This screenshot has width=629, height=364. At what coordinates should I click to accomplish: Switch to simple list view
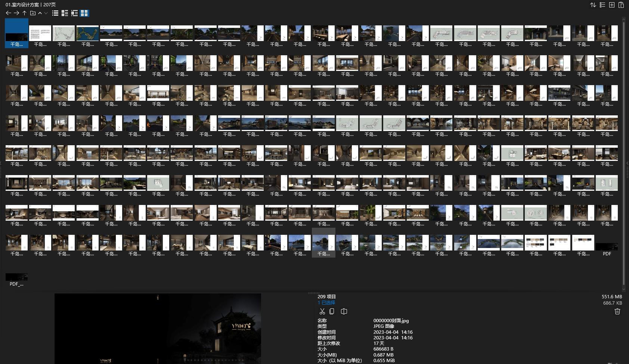pos(55,13)
